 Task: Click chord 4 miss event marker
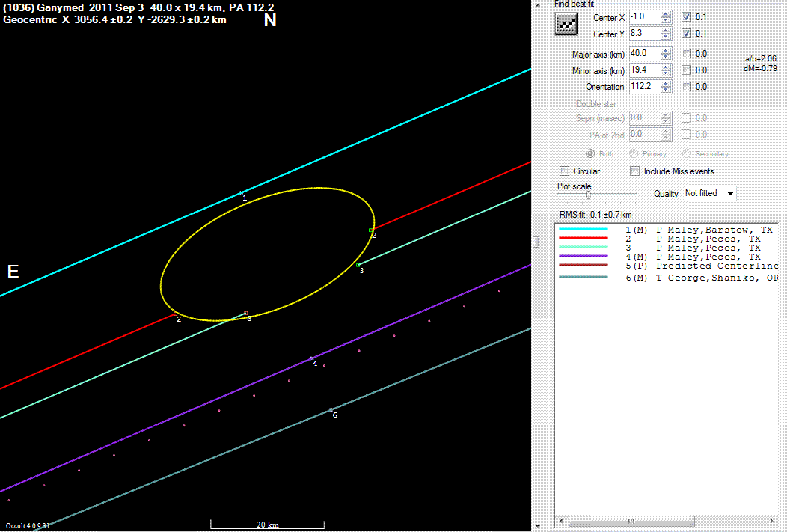[x=312, y=358]
